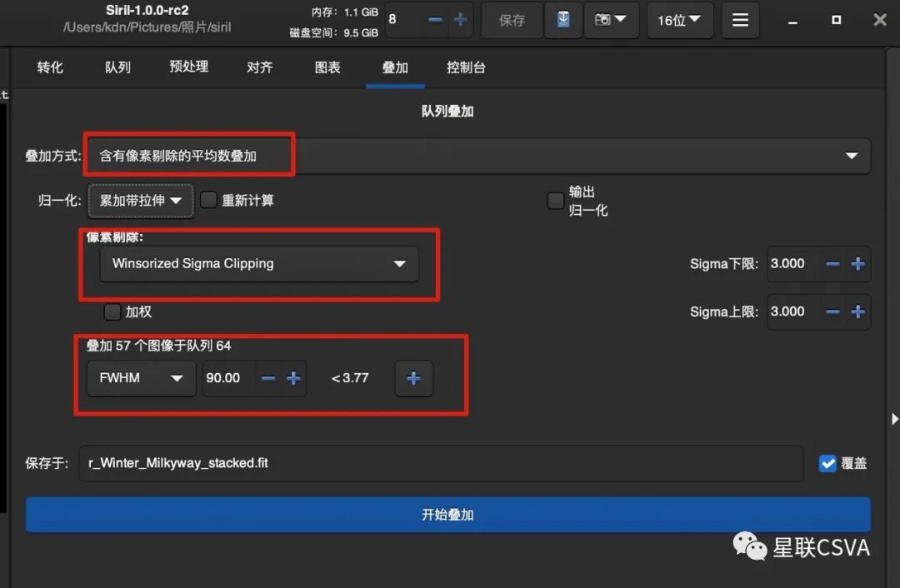
Task: Enable the 重新计算 checkbox
Action: (208, 200)
